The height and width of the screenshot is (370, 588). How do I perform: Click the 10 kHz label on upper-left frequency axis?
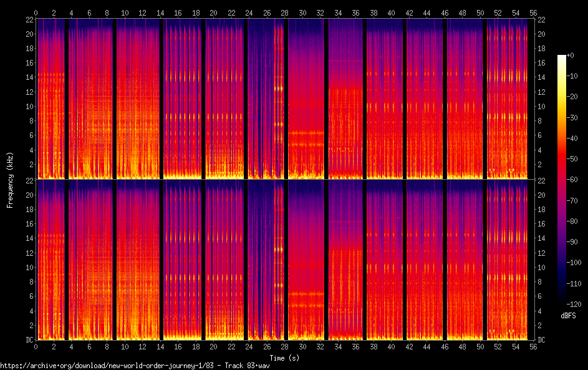pos(28,106)
